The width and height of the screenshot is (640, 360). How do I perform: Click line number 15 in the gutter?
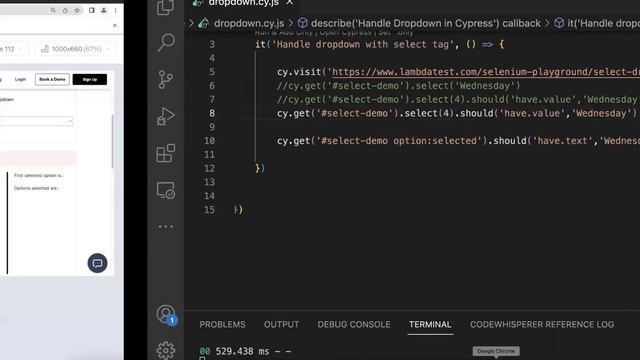209,210
